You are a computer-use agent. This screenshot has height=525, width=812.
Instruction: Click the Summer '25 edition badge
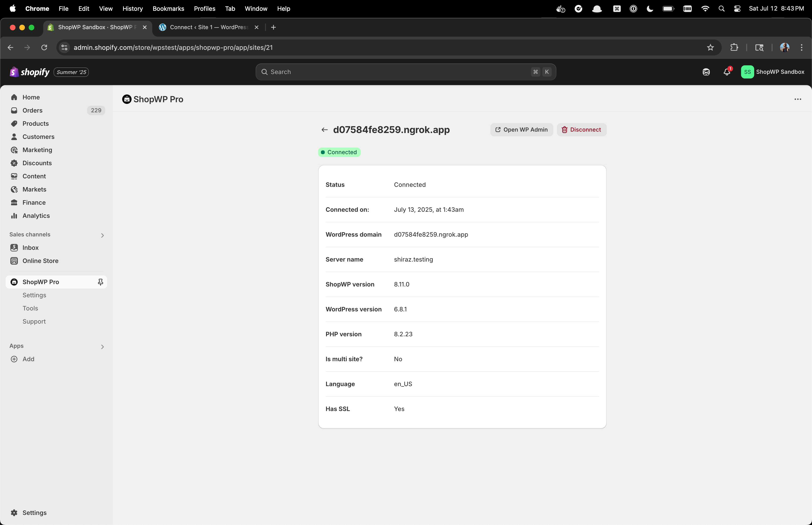point(71,72)
